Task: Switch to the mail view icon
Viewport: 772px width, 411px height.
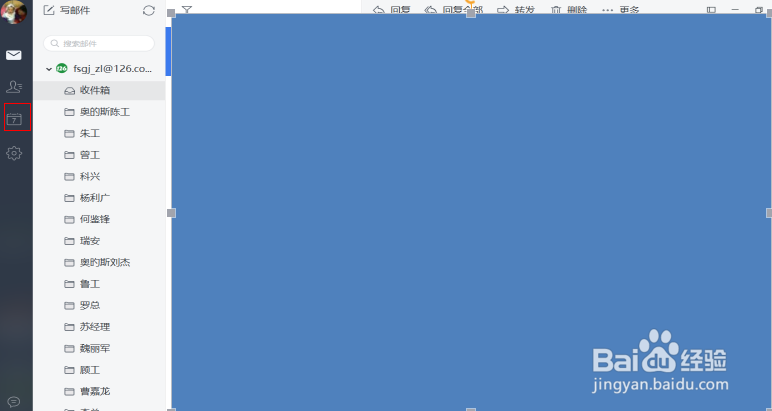Action: tap(14, 55)
